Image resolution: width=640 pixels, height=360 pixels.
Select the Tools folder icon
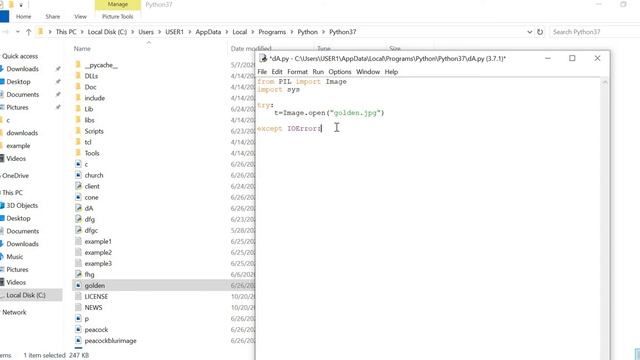78,153
